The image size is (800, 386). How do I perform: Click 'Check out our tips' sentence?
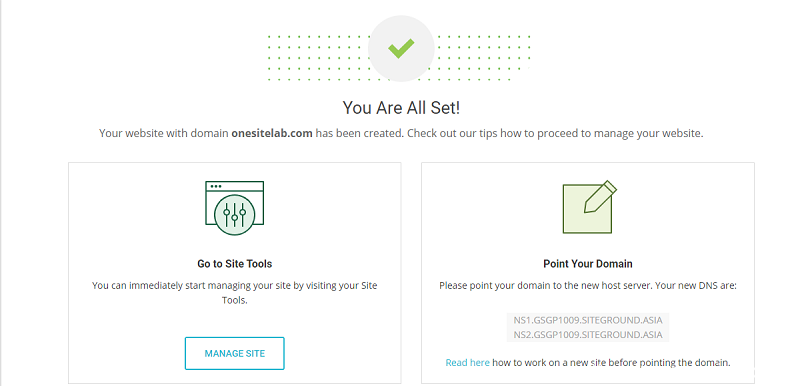pyautogui.click(x=555, y=134)
